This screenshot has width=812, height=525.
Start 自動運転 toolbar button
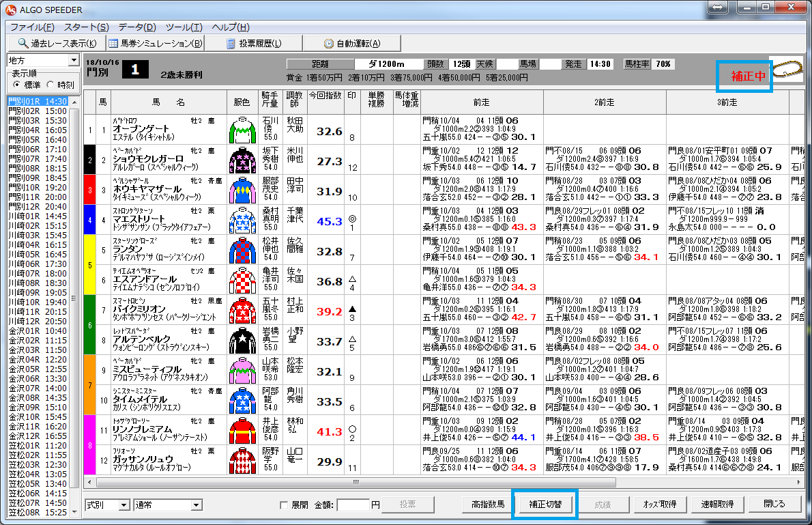coord(352,44)
